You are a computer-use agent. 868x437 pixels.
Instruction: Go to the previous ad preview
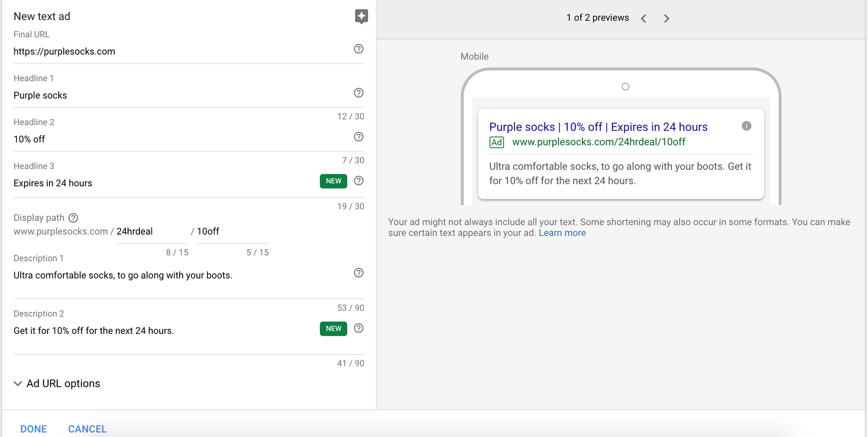point(644,19)
